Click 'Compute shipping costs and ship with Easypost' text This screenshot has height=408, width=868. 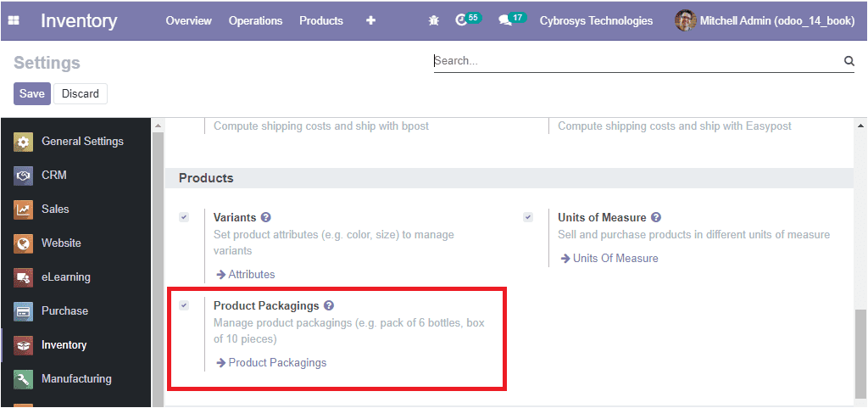(x=674, y=126)
